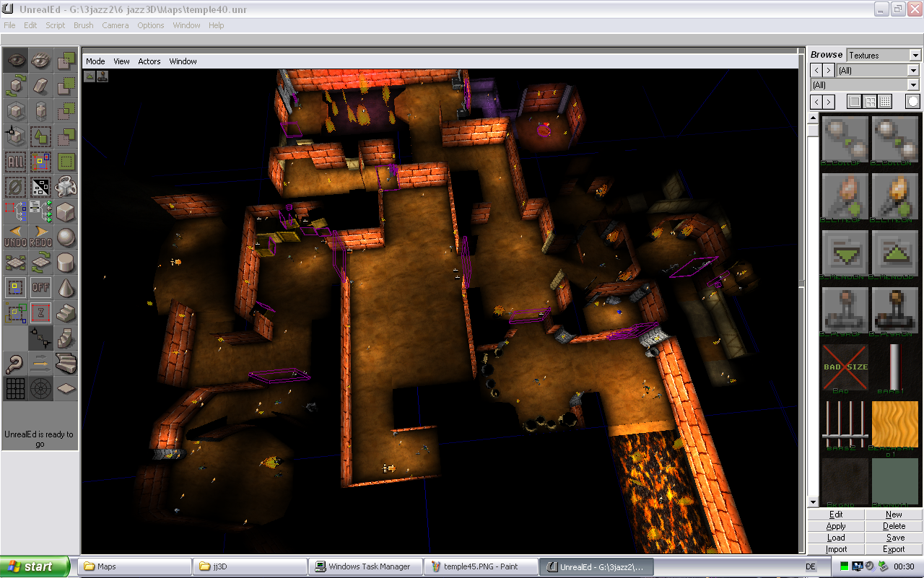The image size is (924, 578).
Task: Choose the curved staircase brush builder
Action: [x=66, y=364]
